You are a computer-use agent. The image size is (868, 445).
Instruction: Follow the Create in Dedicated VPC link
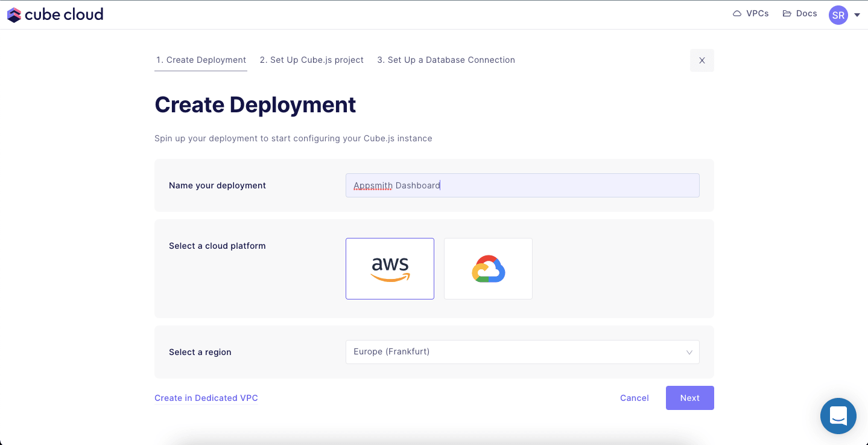[x=206, y=398]
